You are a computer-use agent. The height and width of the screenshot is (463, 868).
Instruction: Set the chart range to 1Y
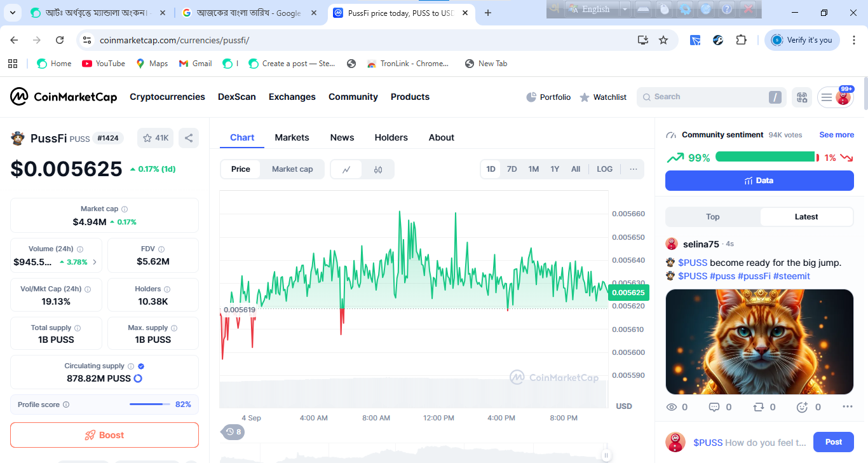(555, 169)
